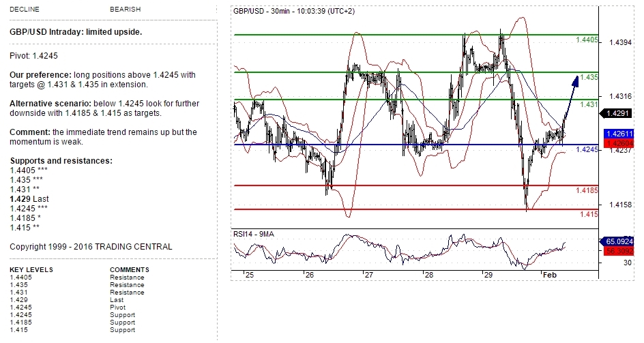Select the '1.4185 *' support row
The height and width of the screenshot is (343, 644).
tap(25, 218)
